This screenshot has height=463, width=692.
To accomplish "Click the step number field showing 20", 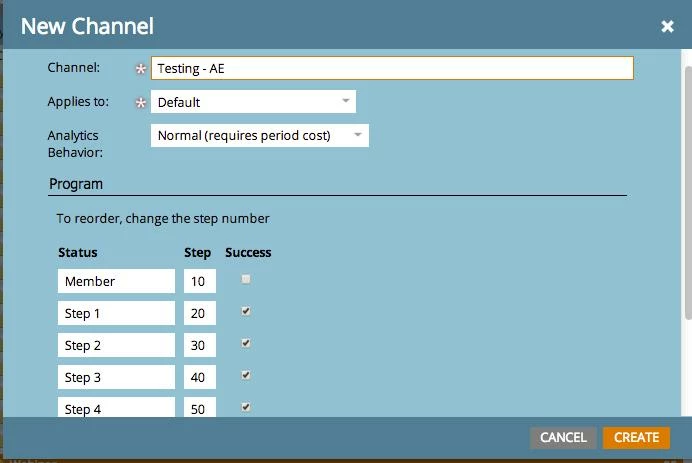I will click(x=200, y=313).
